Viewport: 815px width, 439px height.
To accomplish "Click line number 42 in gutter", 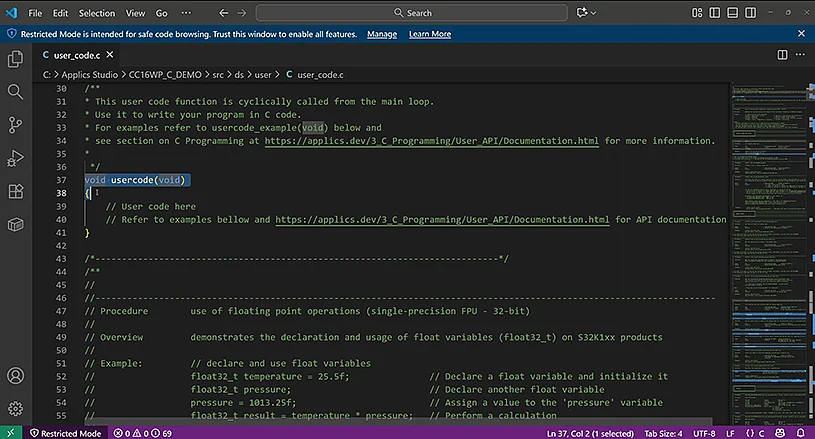I will [x=61, y=246].
